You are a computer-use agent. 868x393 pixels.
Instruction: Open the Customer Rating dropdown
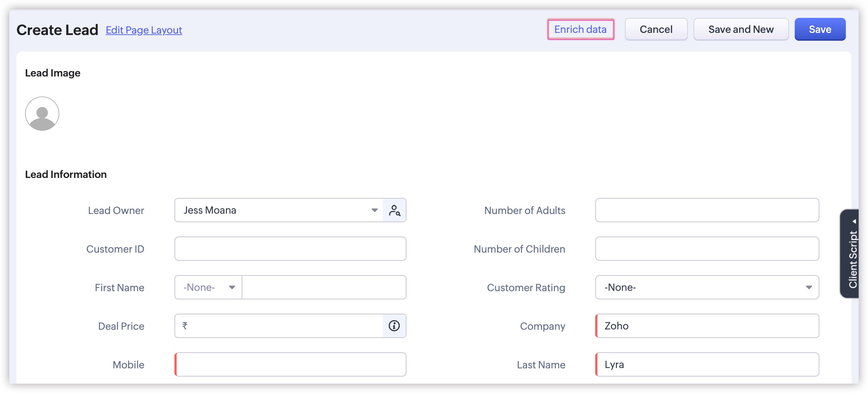pyautogui.click(x=707, y=288)
